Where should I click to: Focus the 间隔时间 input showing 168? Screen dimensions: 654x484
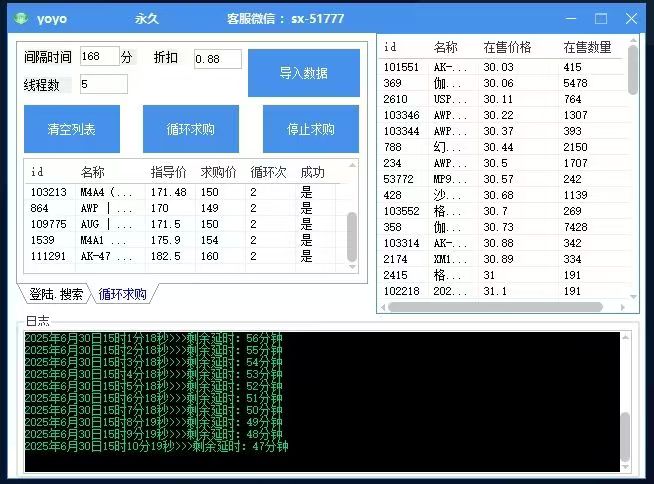pos(100,56)
